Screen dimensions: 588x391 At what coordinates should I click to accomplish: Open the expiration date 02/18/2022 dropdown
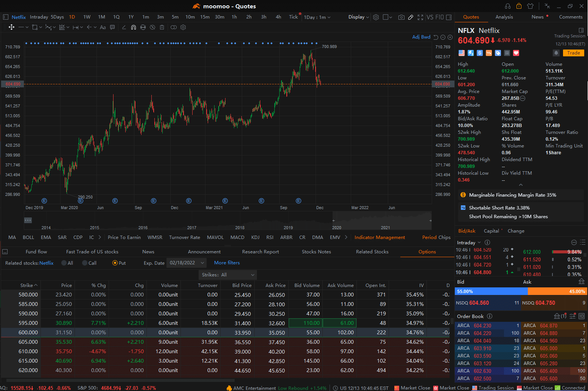187,263
